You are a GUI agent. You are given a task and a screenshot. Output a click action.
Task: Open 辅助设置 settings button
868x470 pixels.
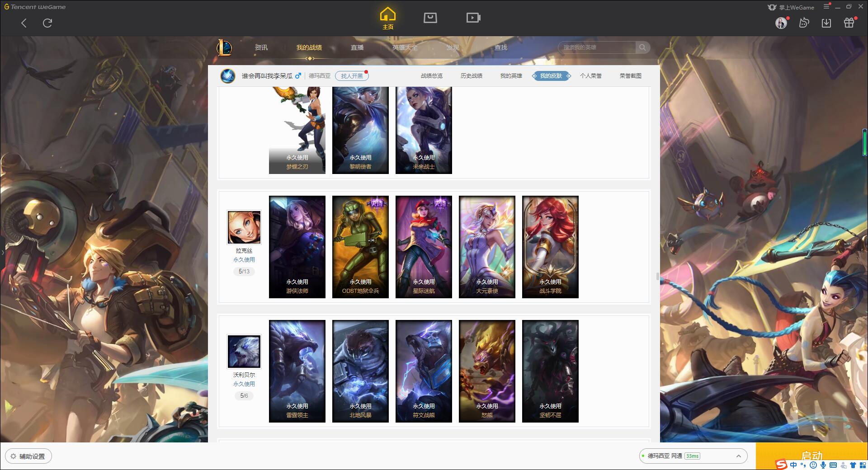[x=28, y=456]
